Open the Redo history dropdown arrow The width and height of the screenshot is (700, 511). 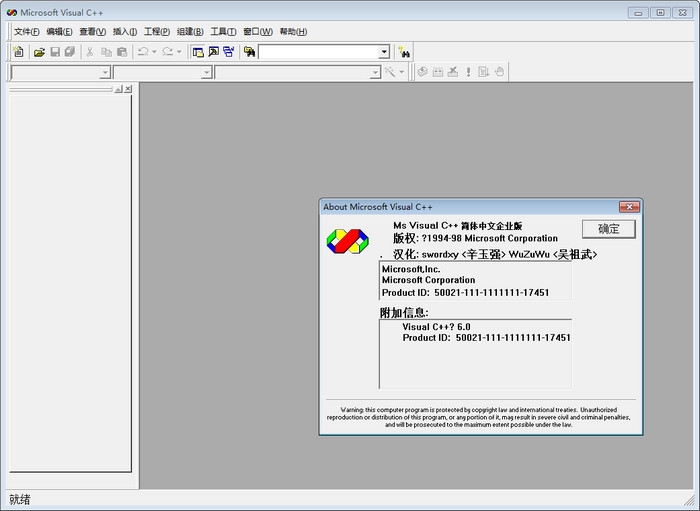coord(179,52)
